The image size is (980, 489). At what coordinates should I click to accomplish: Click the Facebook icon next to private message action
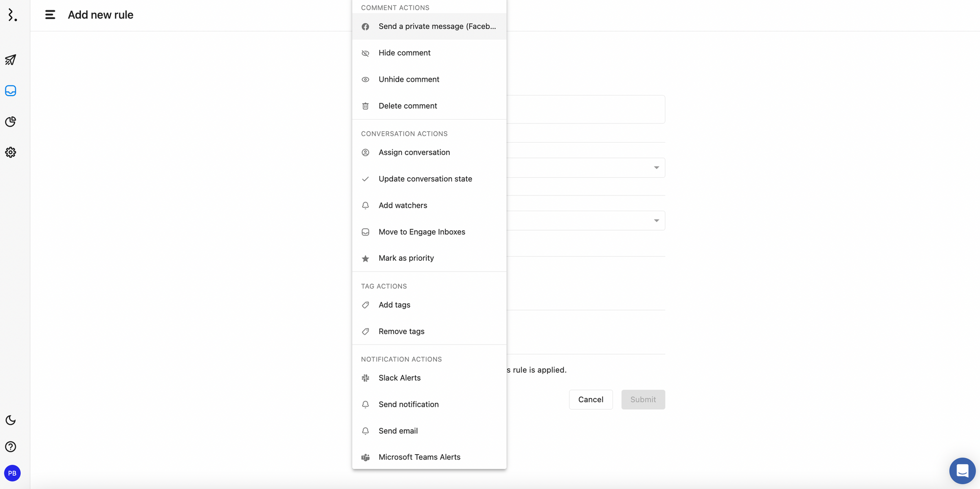(365, 26)
